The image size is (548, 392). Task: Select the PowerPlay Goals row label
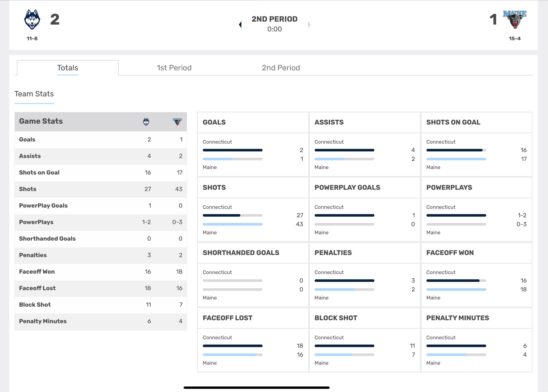[x=43, y=206]
